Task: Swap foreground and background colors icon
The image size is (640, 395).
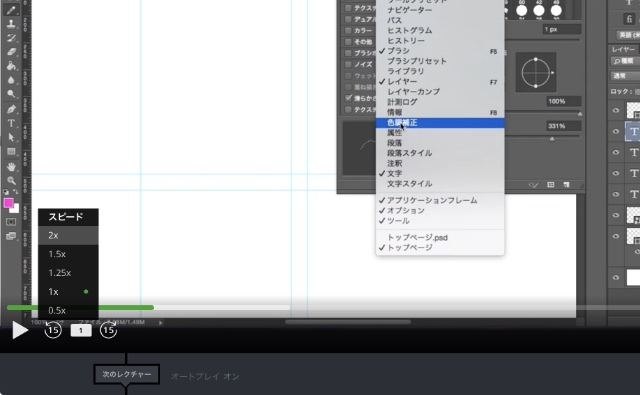Action: [x=16, y=191]
